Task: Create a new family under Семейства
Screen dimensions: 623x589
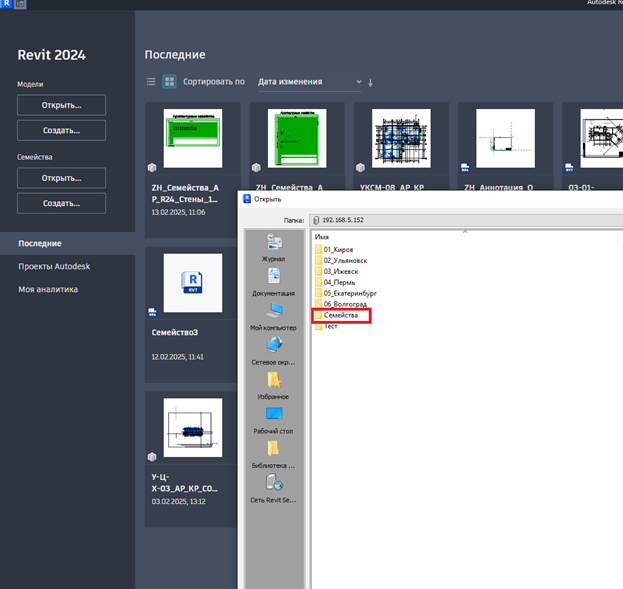Action: coord(61,203)
